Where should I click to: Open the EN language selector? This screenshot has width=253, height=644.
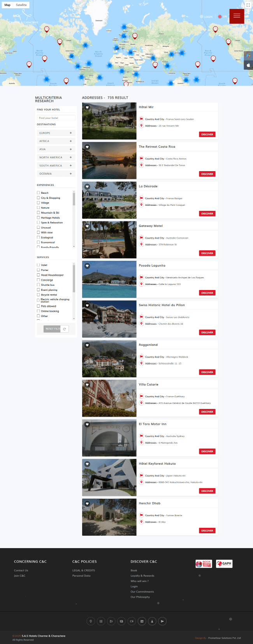222,17
